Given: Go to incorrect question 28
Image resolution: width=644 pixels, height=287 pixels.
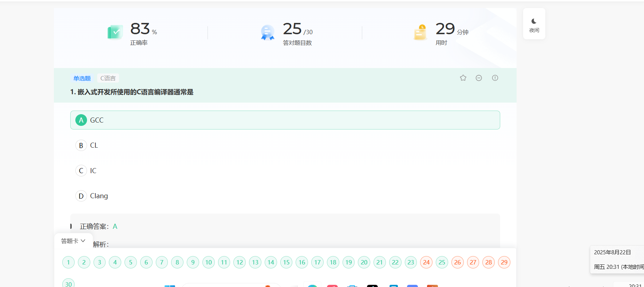Looking at the screenshot, I should 489,262.
